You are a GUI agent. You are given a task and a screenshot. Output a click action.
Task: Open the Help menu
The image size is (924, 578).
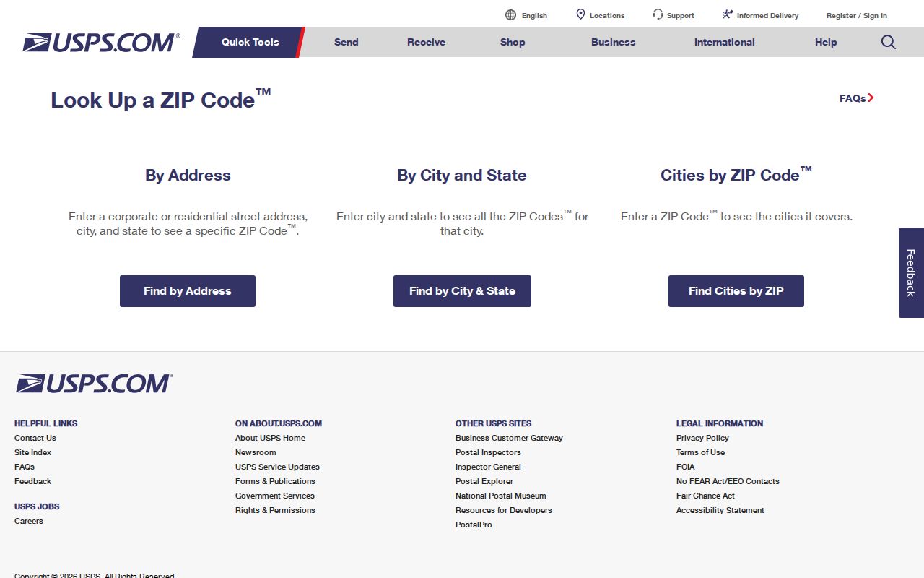tap(826, 42)
